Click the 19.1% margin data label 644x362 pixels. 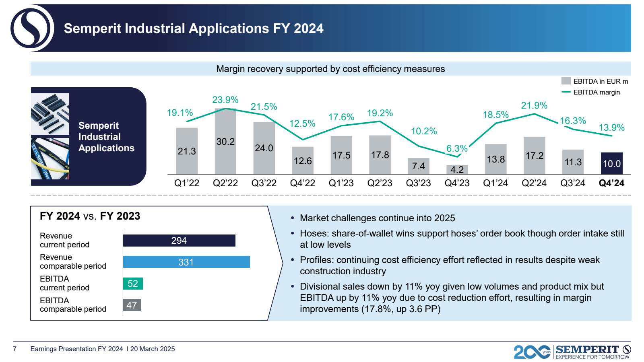180,113
